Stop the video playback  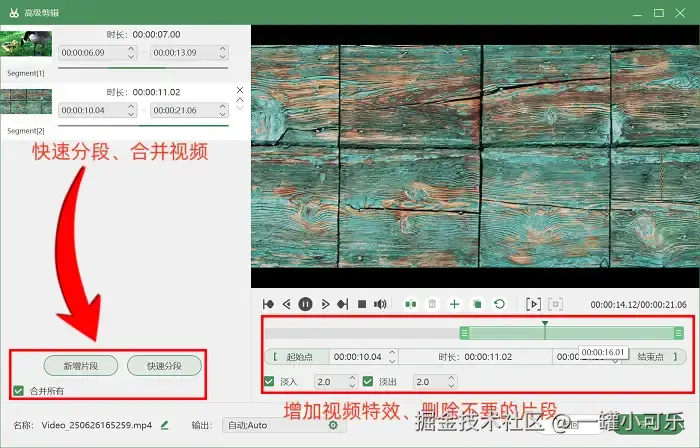click(362, 304)
